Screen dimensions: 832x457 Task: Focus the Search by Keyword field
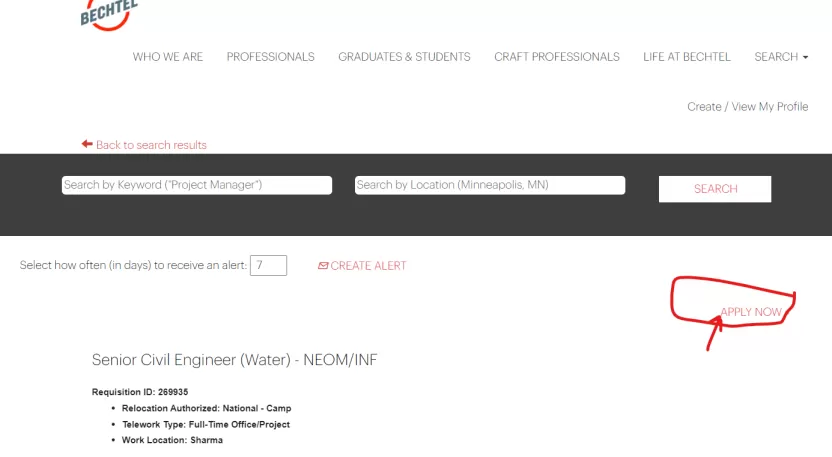(x=197, y=185)
